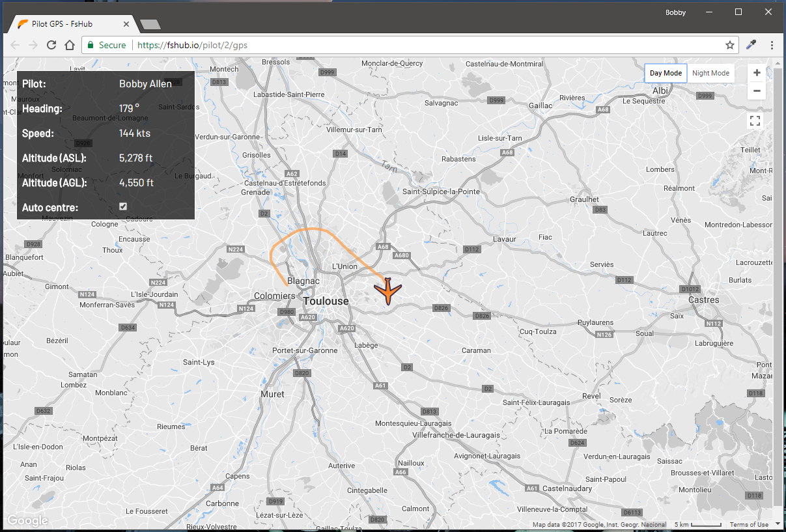Switch map to Night Mode

[x=710, y=73]
